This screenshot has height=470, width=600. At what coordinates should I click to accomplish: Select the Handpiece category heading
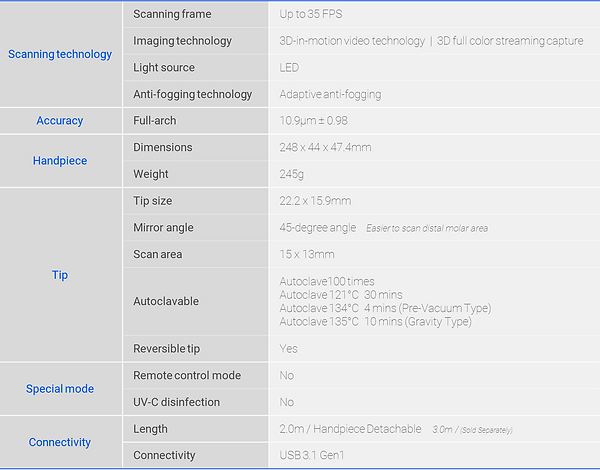pyautogui.click(x=60, y=160)
